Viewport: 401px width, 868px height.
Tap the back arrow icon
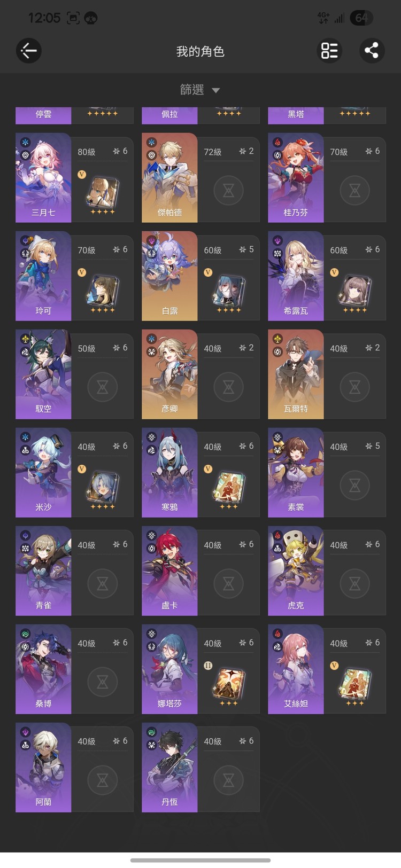pos(29,51)
